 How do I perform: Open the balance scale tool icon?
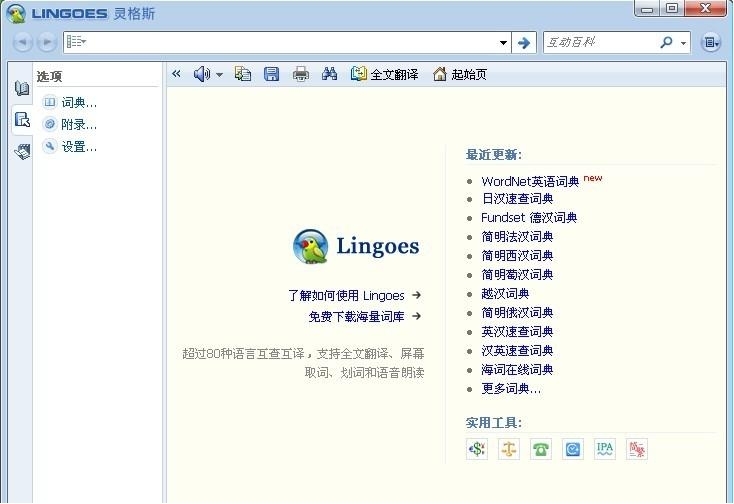[x=509, y=449]
